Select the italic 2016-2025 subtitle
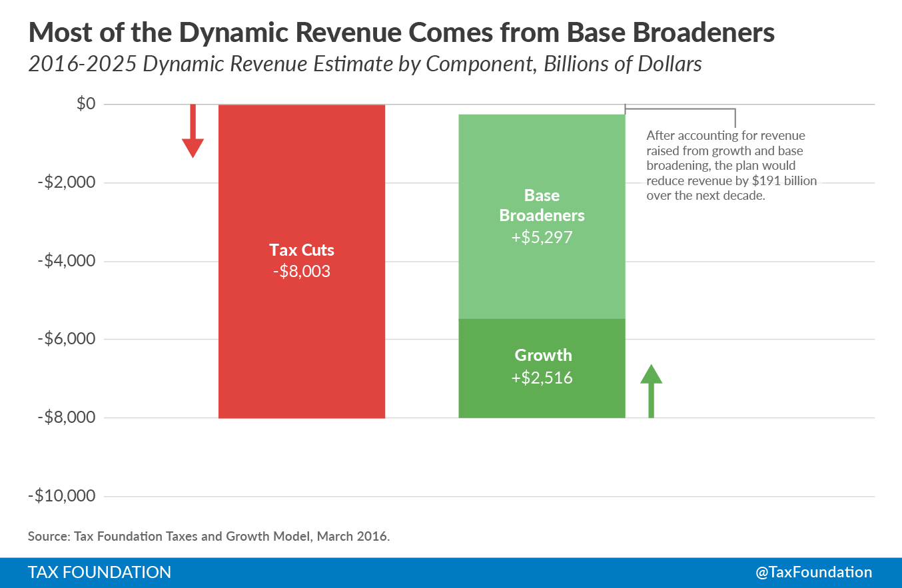The width and height of the screenshot is (902, 588). tap(364, 65)
